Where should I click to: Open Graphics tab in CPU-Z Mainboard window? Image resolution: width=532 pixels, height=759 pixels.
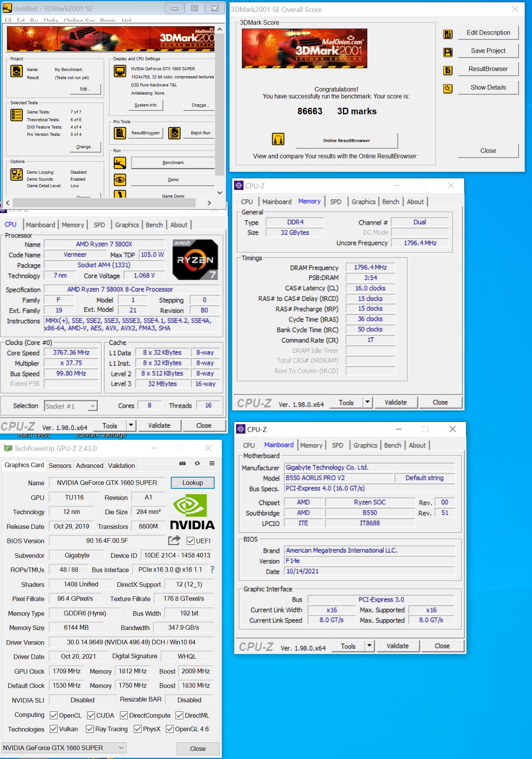(365, 445)
